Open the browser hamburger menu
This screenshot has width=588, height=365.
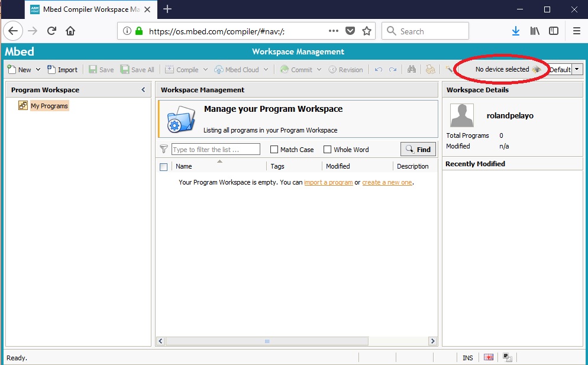click(x=577, y=31)
